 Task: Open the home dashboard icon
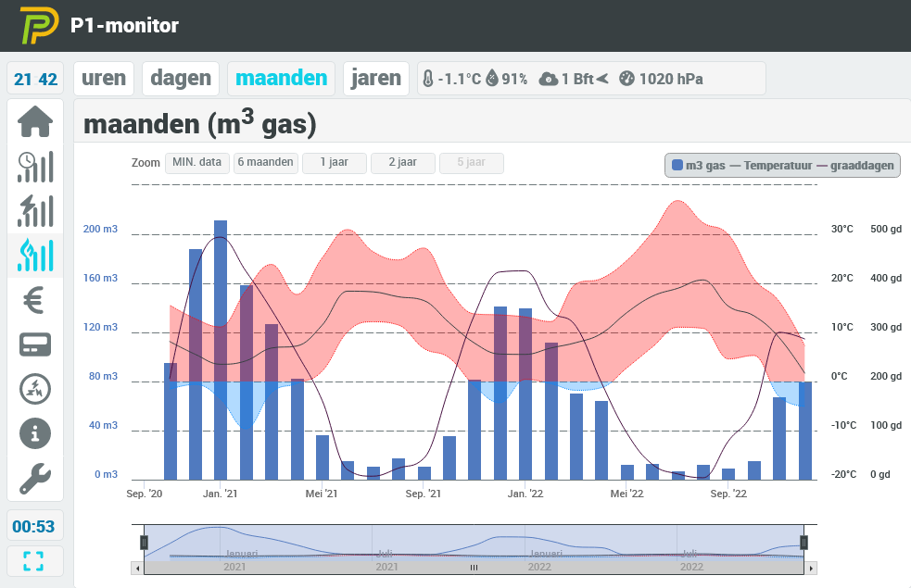click(35, 121)
